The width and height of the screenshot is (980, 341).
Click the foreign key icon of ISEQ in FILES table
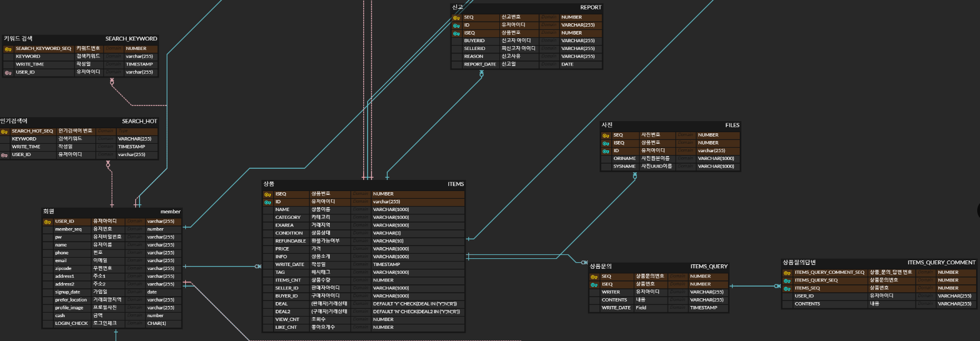pos(606,143)
